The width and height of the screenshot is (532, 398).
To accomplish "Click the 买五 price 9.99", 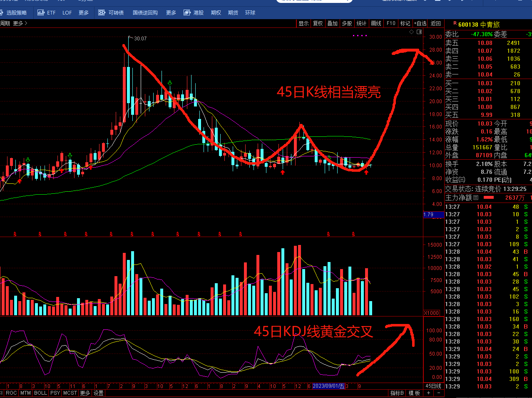I will (x=486, y=115).
